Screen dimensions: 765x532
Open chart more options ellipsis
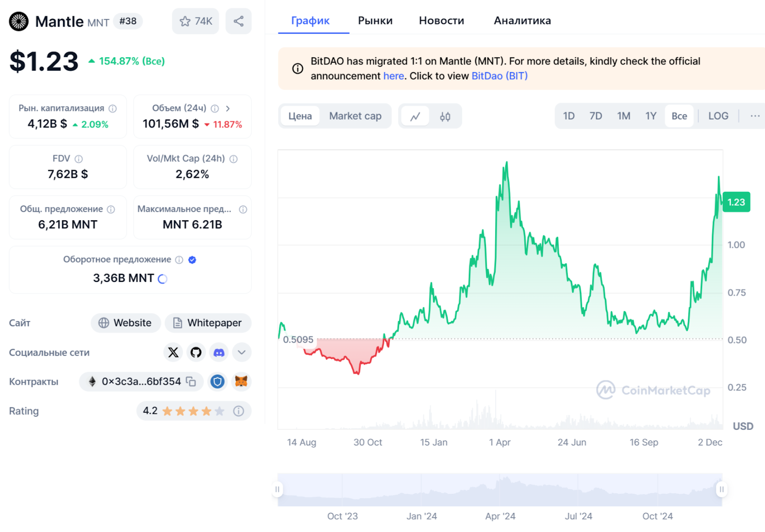pos(755,116)
